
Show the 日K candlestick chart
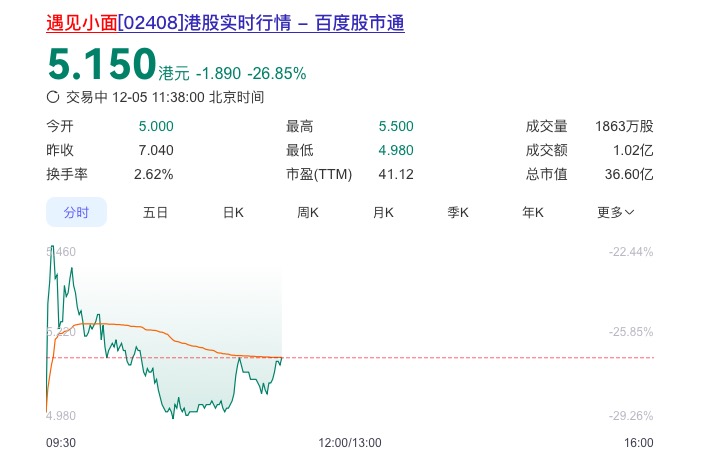point(233,212)
